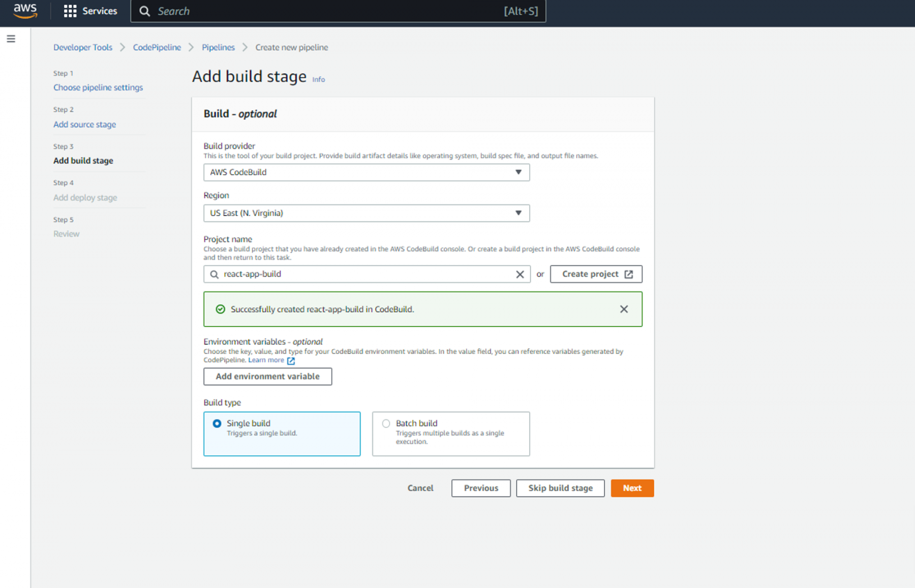
Task: Click Add environment variable
Action: tap(267, 376)
